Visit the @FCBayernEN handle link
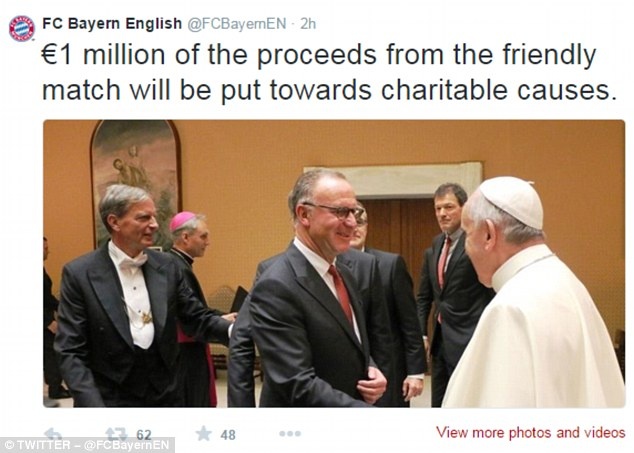The height and width of the screenshot is (453, 634). coord(237,24)
